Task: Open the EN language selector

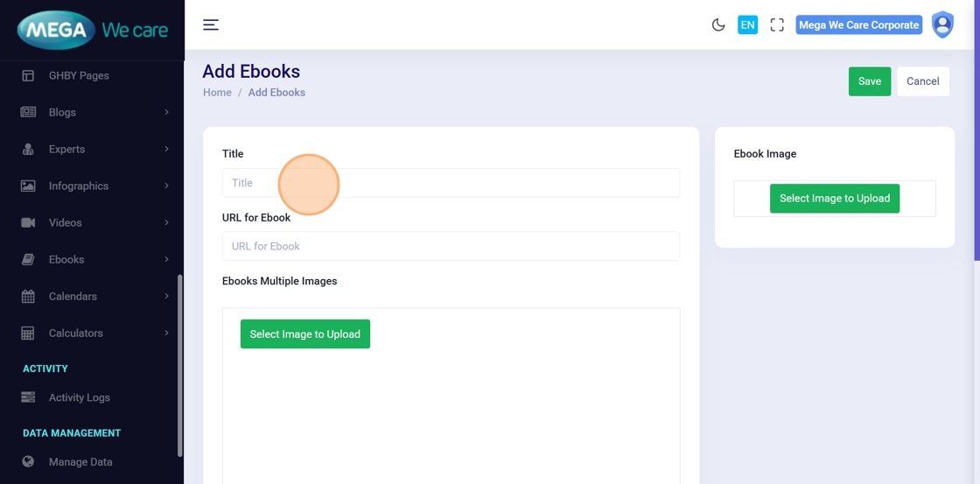Action: pyautogui.click(x=747, y=25)
